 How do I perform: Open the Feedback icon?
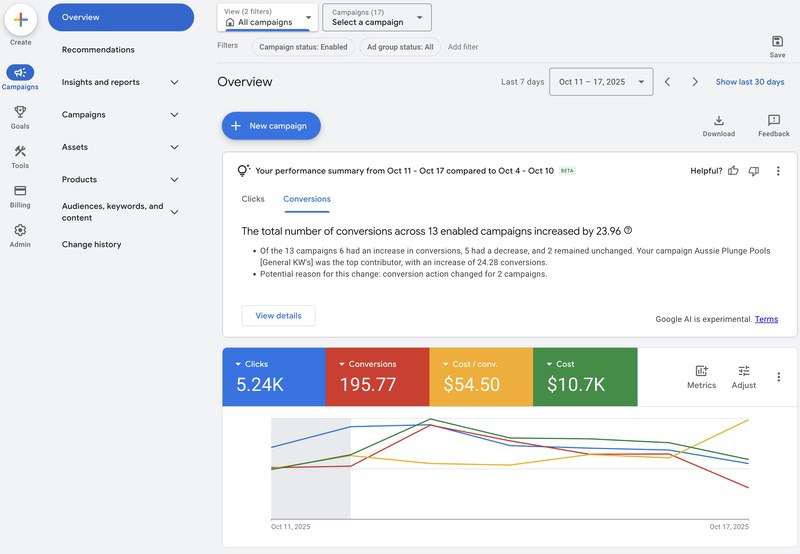coord(773,121)
